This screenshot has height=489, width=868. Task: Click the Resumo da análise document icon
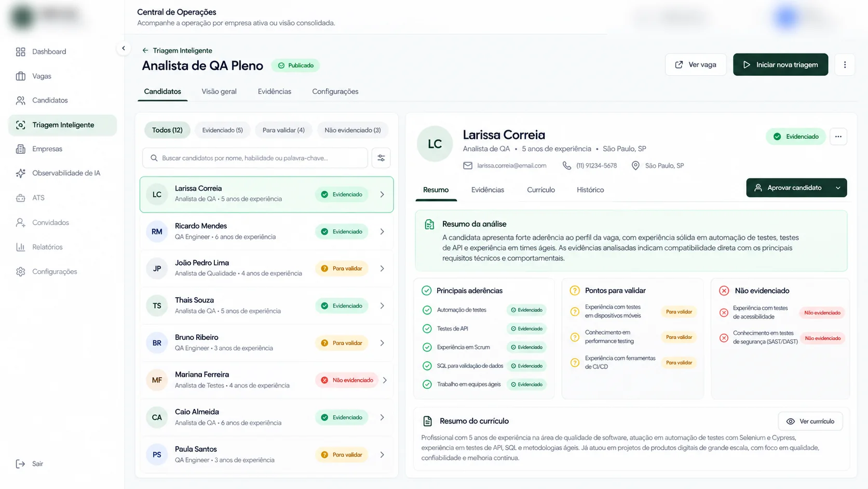pyautogui.click(x=429, y=224)
